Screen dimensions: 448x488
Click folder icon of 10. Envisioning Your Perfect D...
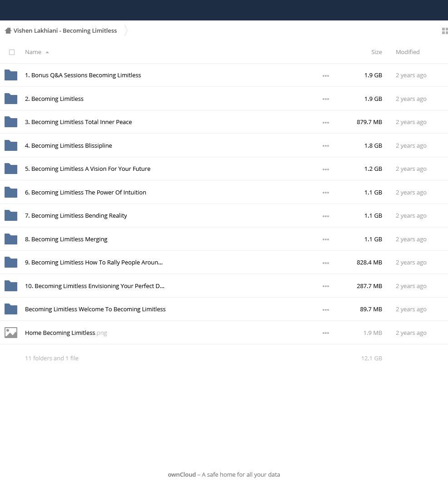[11, 286]
